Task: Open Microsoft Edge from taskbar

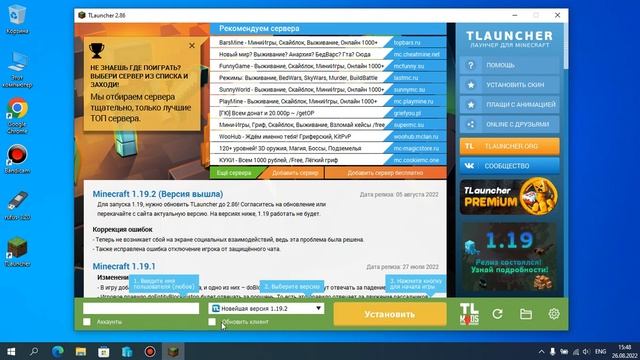Action: [x=58, y=351]
